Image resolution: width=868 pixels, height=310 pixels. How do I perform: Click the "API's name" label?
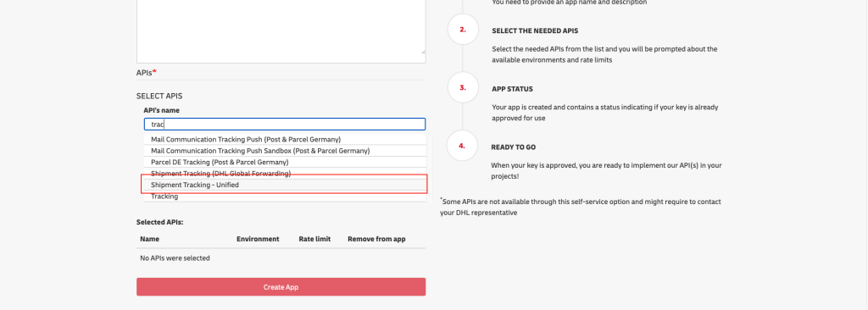(x=162, y=110)
